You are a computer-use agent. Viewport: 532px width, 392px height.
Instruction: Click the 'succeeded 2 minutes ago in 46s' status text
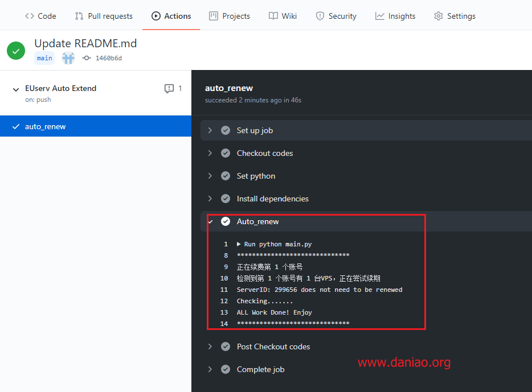click(253, 100)
